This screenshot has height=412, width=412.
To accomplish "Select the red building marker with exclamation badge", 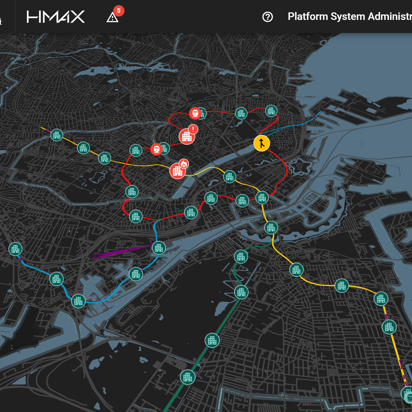I will 187,135.
